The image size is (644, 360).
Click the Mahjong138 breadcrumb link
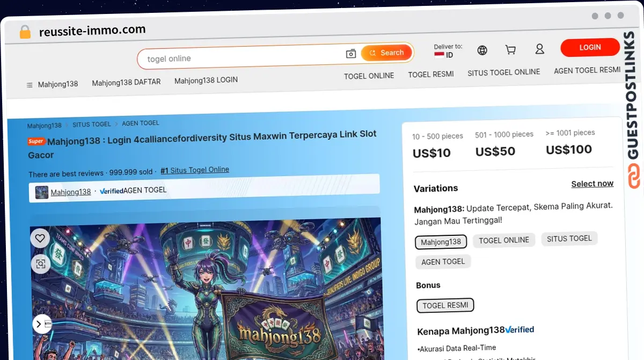pyautogui.click(x=45, y=126)
